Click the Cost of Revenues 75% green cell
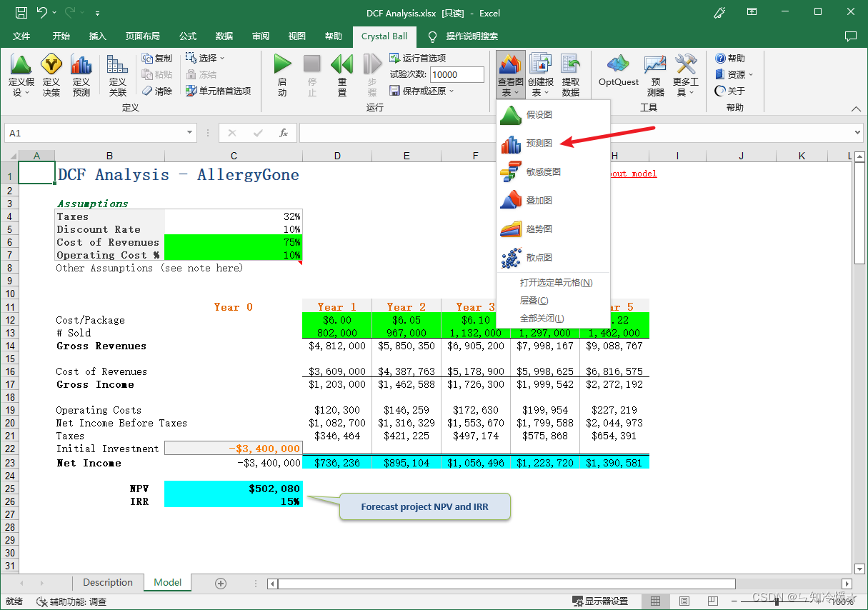The height and width of the screenshot is (610, 868). point(233,242)
